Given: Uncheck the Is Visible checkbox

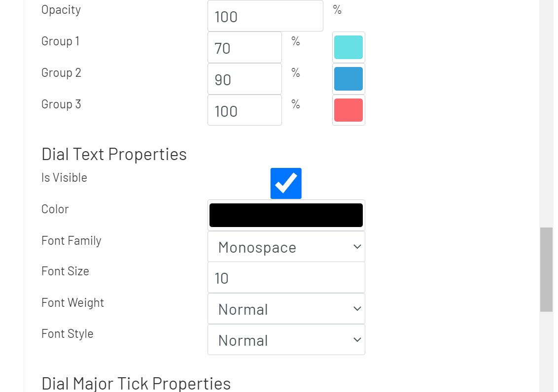Looking at the screenshot, I should point(286,183).
